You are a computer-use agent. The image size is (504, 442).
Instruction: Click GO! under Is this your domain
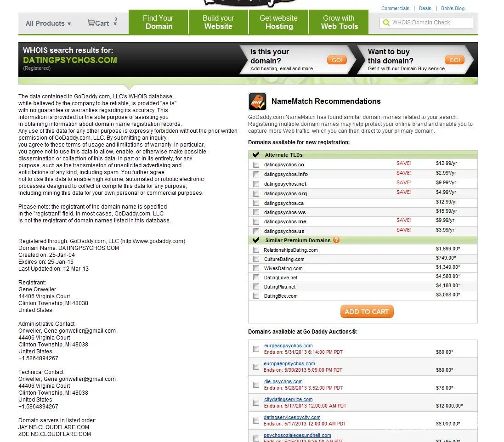(337, 60)
